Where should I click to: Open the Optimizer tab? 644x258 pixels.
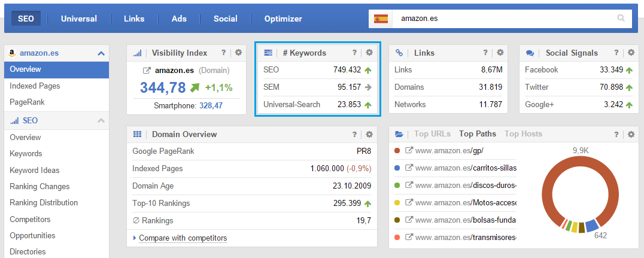[283, 19]
